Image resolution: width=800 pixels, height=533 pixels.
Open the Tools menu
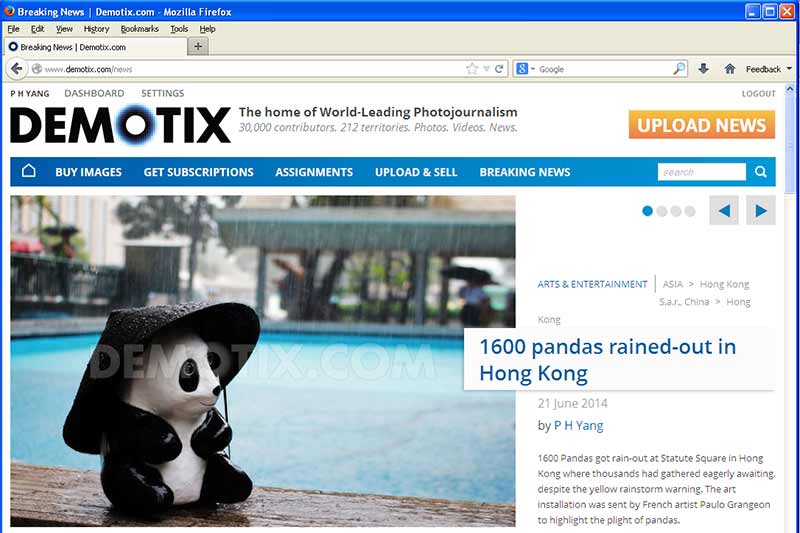point(179,29)
